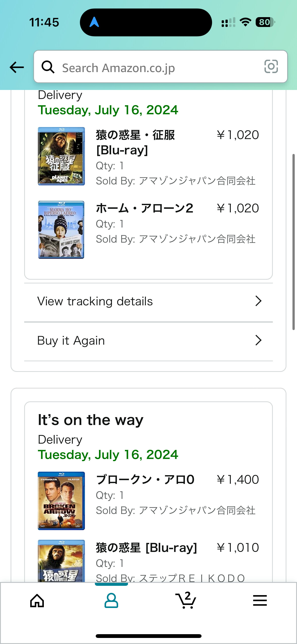
Task: Tap the battery indicator icon
Action: [265, 22]
